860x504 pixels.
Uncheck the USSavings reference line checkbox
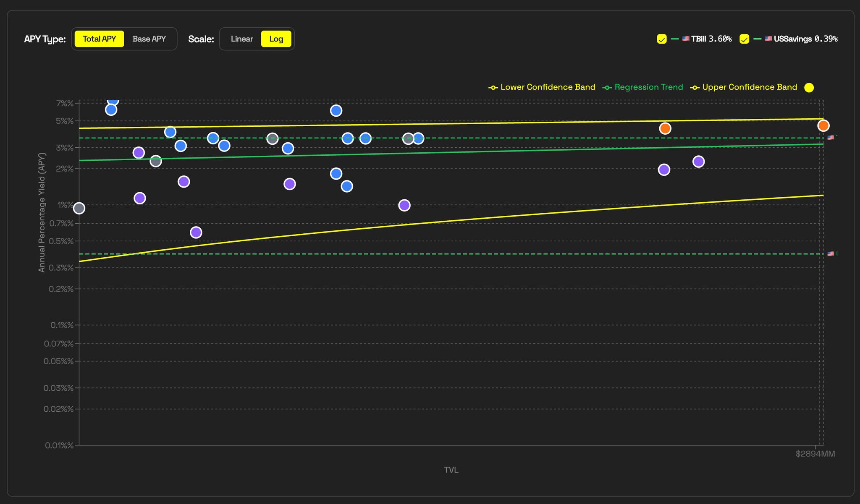pyautogui.click(x=744, y=39)
